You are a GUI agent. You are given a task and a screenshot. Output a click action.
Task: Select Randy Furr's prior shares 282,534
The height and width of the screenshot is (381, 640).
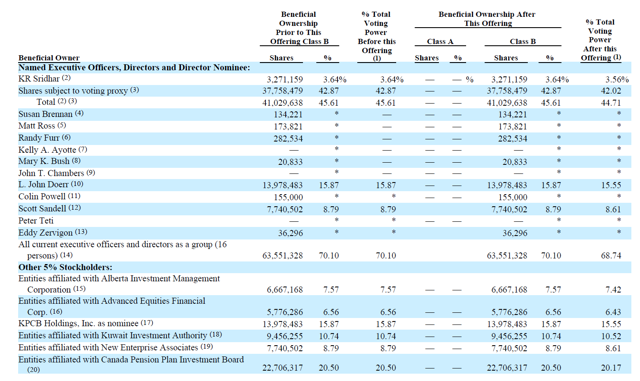(x=288, y=138)
